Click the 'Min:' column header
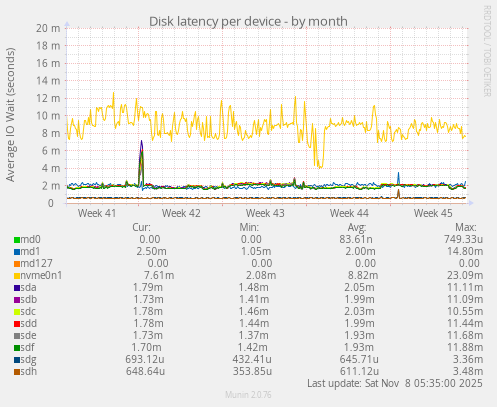The width and height of the screenshot is (497, 407). pyautogui.click(x=249, y=227)
